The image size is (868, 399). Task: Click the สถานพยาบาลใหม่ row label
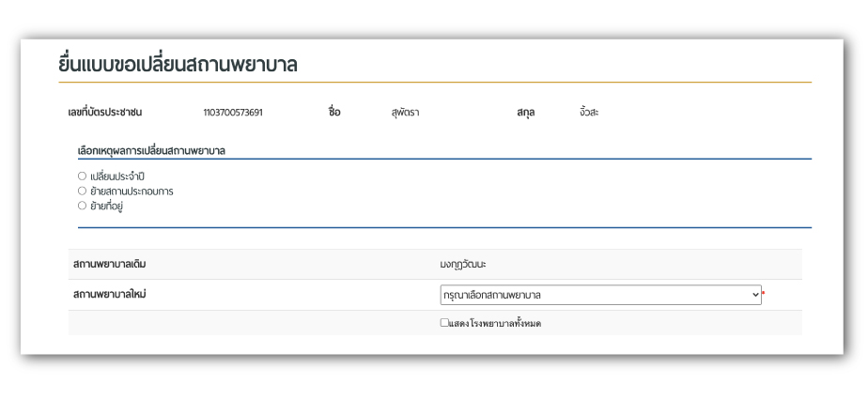coord(109,295)
